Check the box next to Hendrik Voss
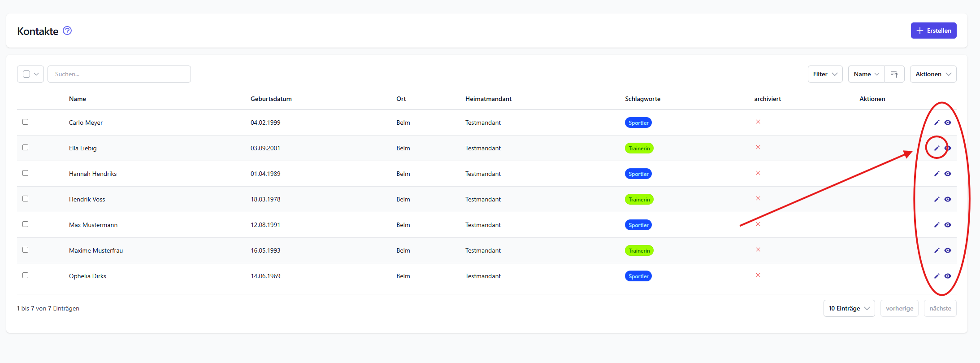Image resolution: width=980 pixels, height=363 pixels. (x=26, y=199)
